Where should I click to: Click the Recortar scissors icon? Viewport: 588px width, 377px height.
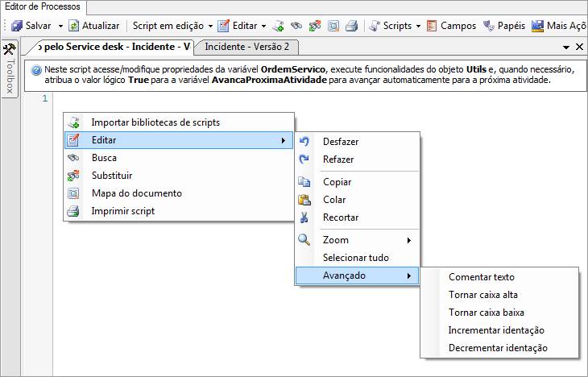click(304, 217)
